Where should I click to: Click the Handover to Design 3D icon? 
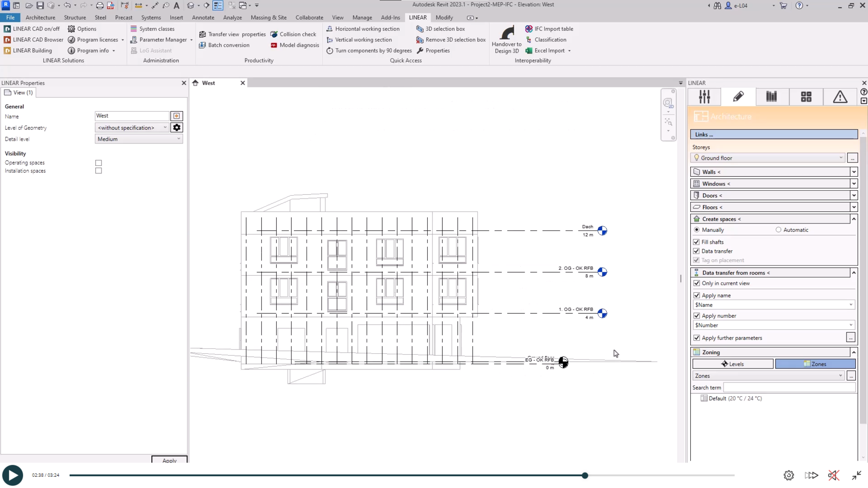[506, 34]
